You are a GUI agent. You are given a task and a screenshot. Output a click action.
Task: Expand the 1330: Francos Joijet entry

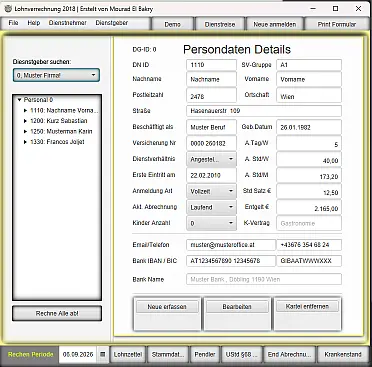(25, 142)
